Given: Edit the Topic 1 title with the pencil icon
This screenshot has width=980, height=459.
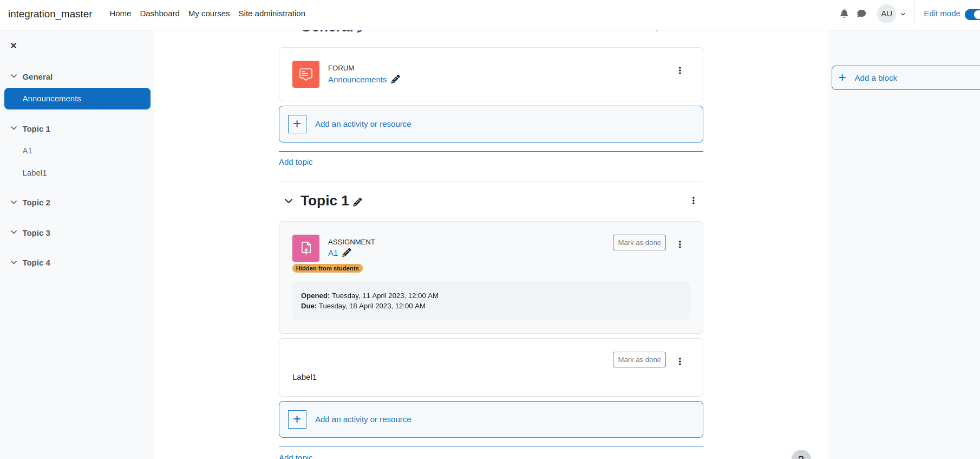Looking at the screenshot, I should click(357, 202).
